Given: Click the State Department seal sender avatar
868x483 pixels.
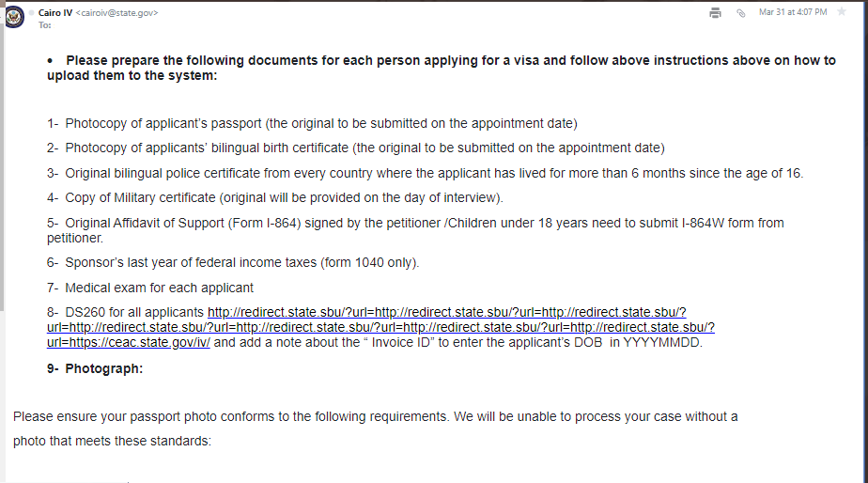Looking at the screenshot, I should click(x=14, y=17).
